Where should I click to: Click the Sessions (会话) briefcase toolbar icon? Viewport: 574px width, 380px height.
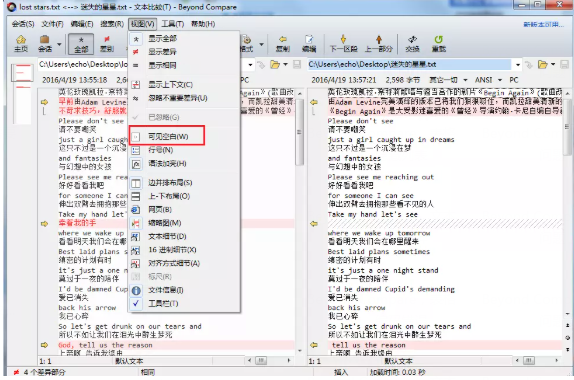pyautogui.click(x=45, y=44)
